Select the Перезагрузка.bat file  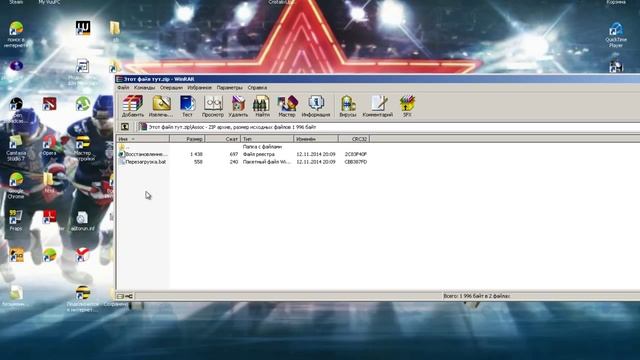click(x=142, y=162)
